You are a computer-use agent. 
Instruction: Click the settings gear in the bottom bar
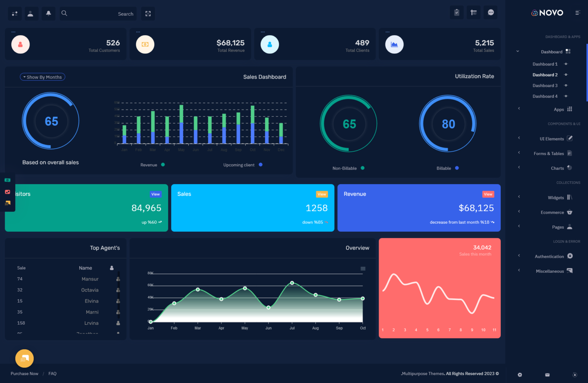pyautogui.click(x=519, y=375)
